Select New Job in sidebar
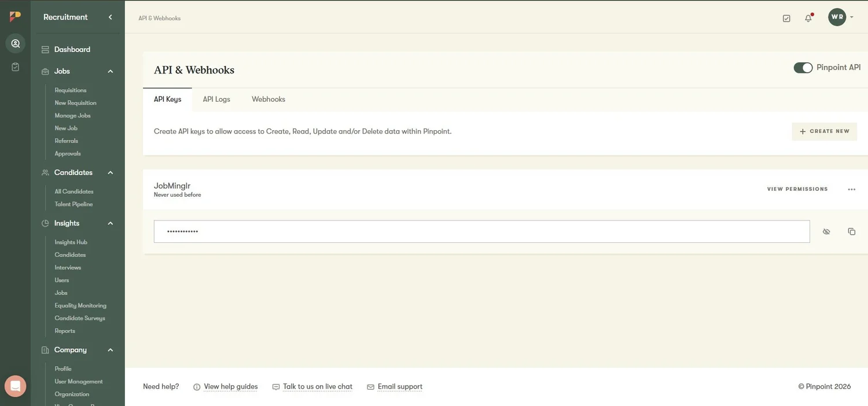Image resolution: width=868 pixels, height=406 pixels. [x=66, y=128]
